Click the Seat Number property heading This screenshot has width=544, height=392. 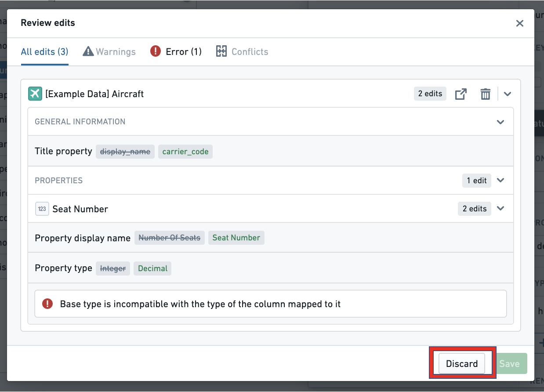pos(80,209)
